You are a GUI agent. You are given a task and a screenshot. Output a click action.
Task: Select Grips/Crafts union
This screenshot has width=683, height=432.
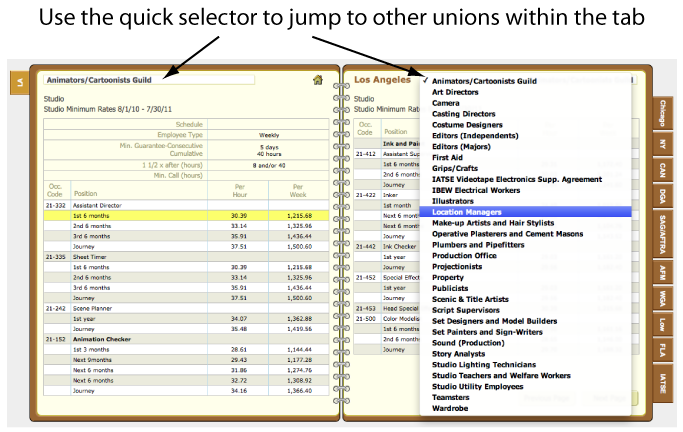pos(455,169)
